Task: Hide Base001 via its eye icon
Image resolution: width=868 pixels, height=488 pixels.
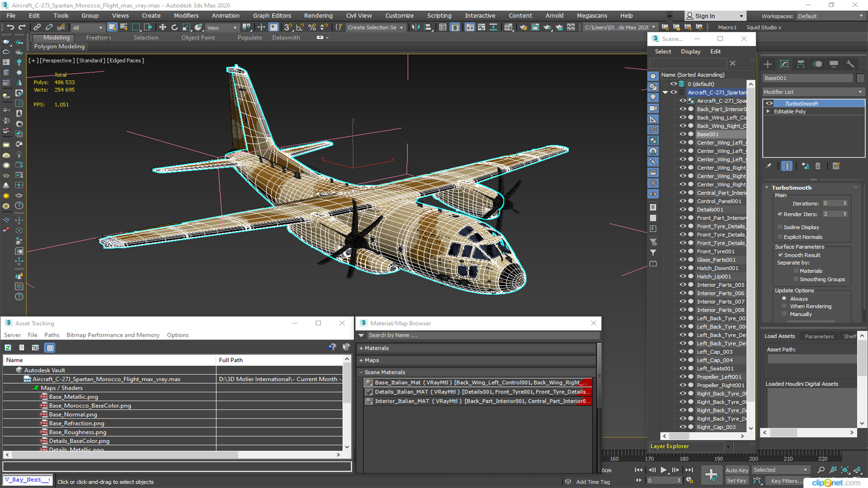Action: point(683,134)
